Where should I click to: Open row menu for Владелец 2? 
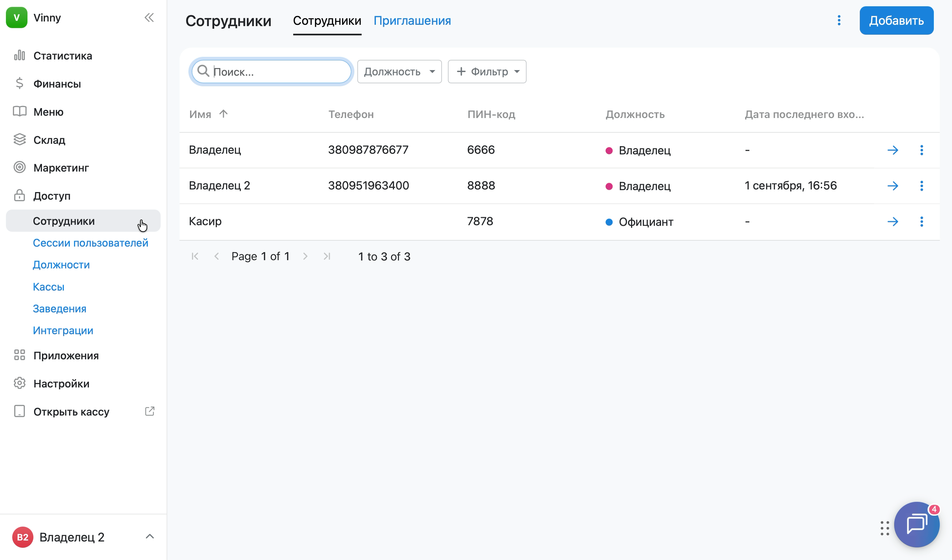pyautogui.click(x=922, y=186)
